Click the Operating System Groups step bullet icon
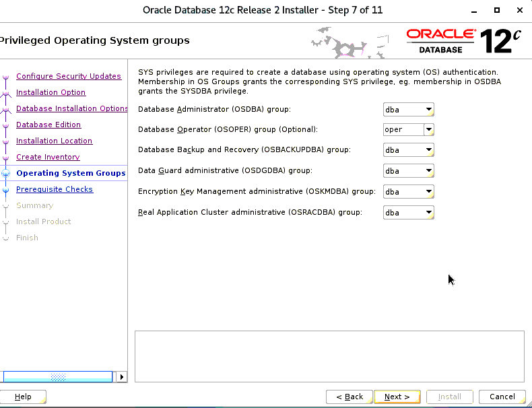Screen dimensions: 532x408 click(x=6, y=173)
